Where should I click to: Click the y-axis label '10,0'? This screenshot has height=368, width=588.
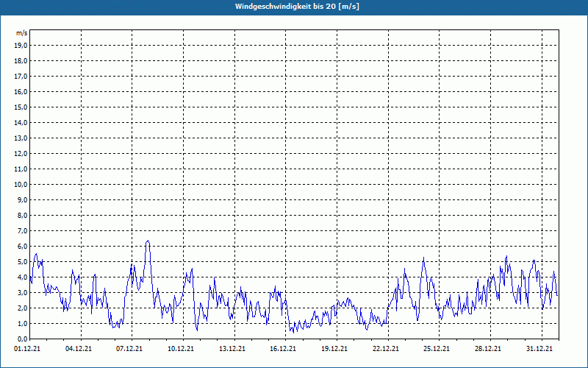[21, 185]
